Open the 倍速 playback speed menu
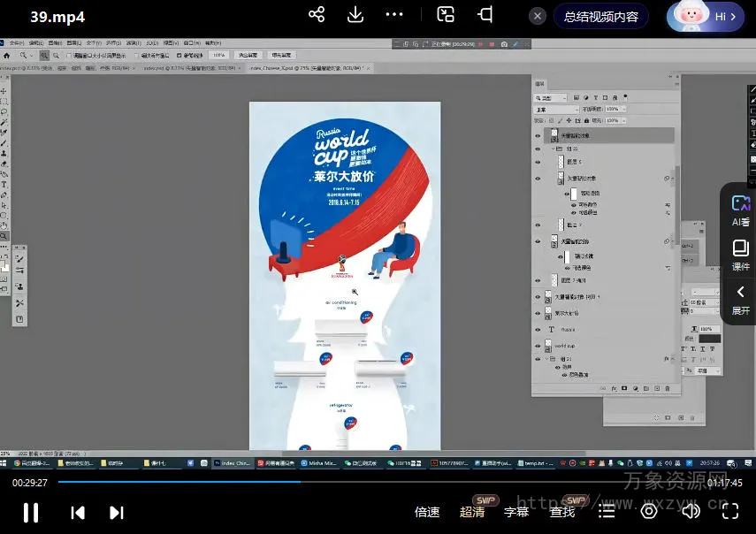The image size is (756, 534). [x=427, y=511]
